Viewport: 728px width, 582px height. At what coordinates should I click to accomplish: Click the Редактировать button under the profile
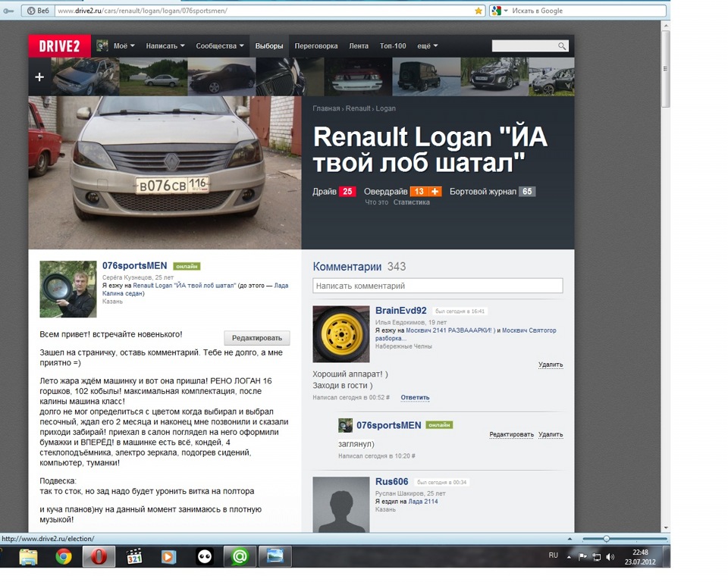(x=257, y=338)
